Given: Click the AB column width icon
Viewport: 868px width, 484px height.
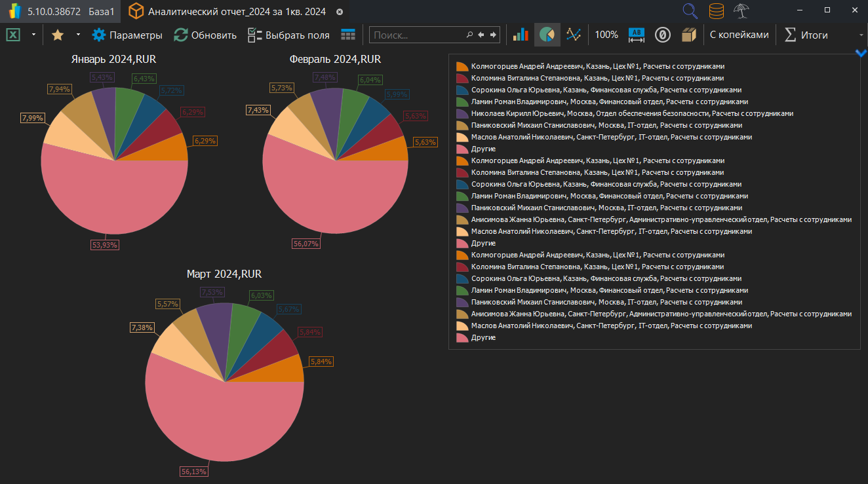Looking at the screenshot, I should point(637,35).
